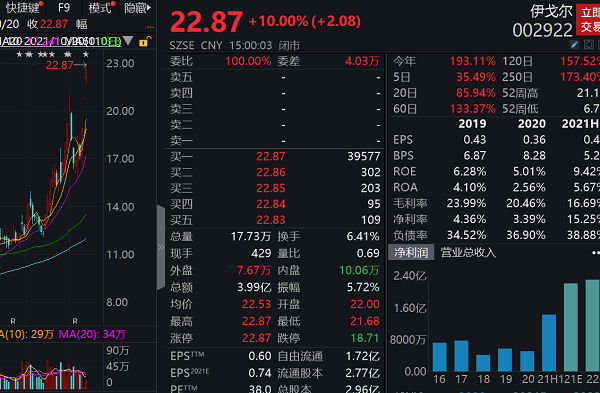Click the +10.00% (+2.08) change text

[305, 21]
